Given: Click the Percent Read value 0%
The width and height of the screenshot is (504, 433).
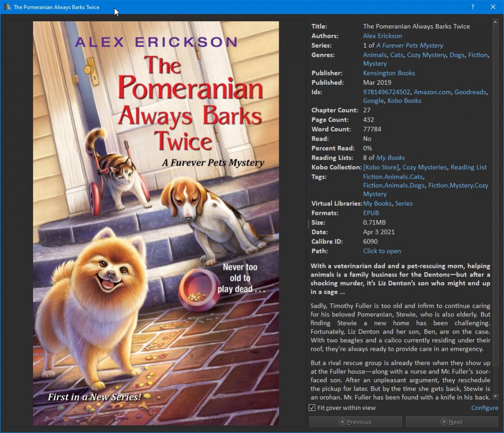Looking at the screenshot, I should pyautogui.click(x=368, y=148).
